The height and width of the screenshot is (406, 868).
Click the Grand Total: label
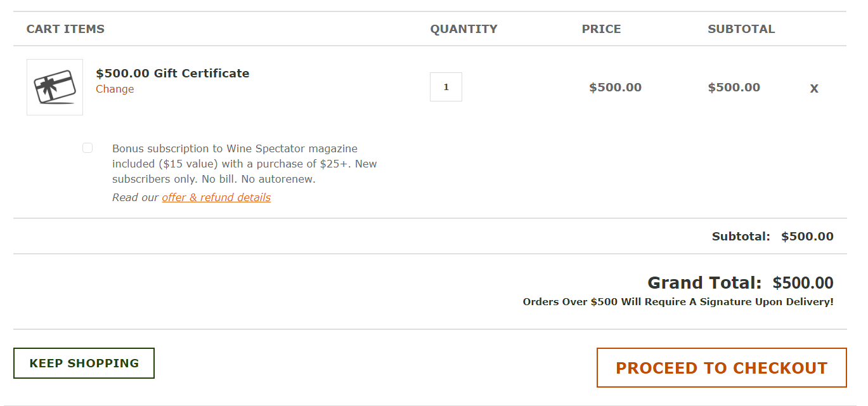click(704, 283)
